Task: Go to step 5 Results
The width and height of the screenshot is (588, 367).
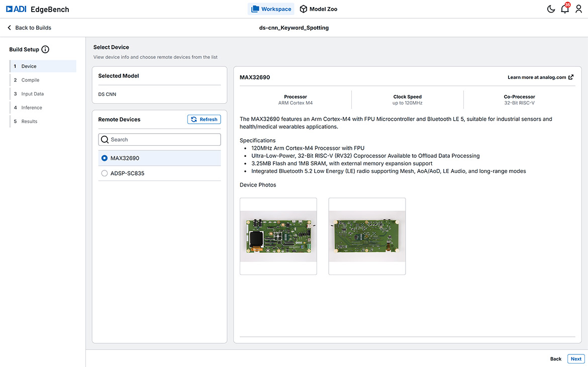Action: [43, 122]
